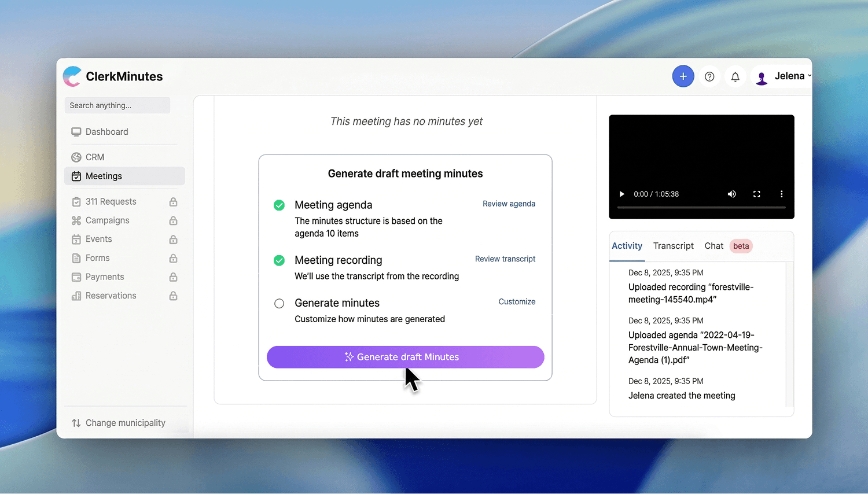Click the green check beside Meeting agenda
The width and height of the screenshot is (868, 494).
(x=279, y=205)
